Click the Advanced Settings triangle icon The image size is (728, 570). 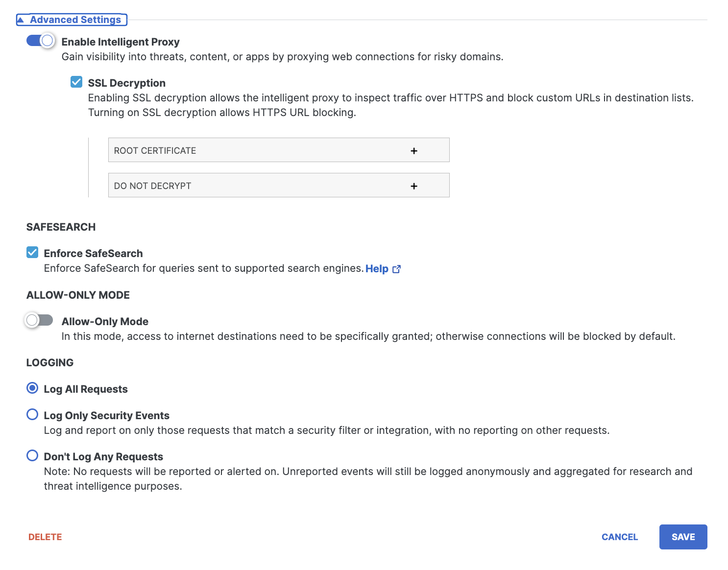(21, 20)
